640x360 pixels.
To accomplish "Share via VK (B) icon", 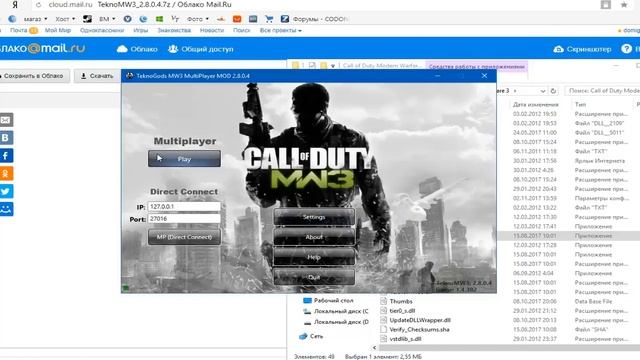I will [x=6, y=138].
